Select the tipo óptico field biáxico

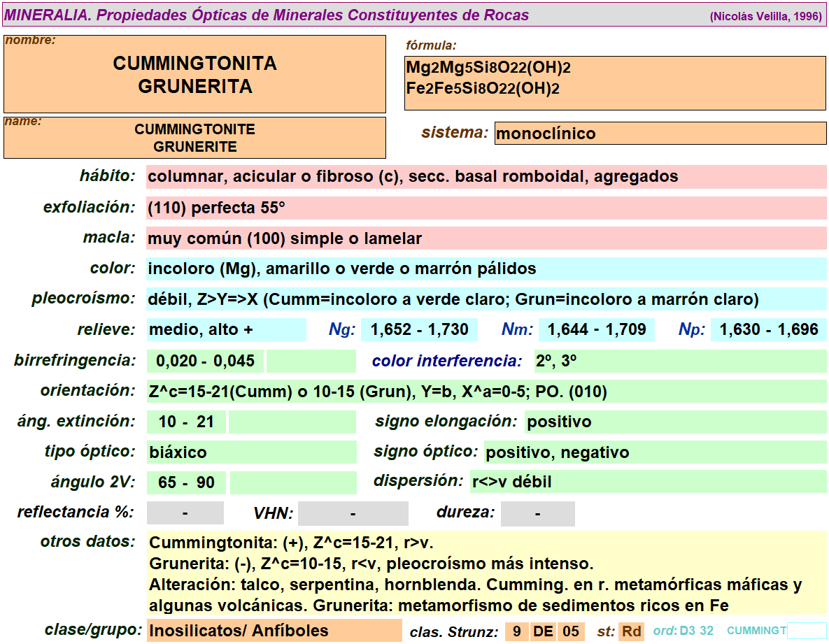point(251,452)
